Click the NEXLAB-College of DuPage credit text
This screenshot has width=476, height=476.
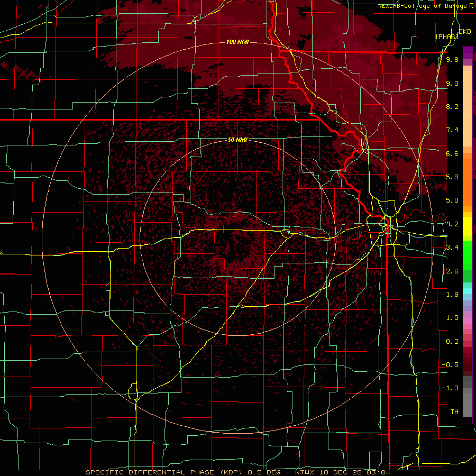(422, 6)
